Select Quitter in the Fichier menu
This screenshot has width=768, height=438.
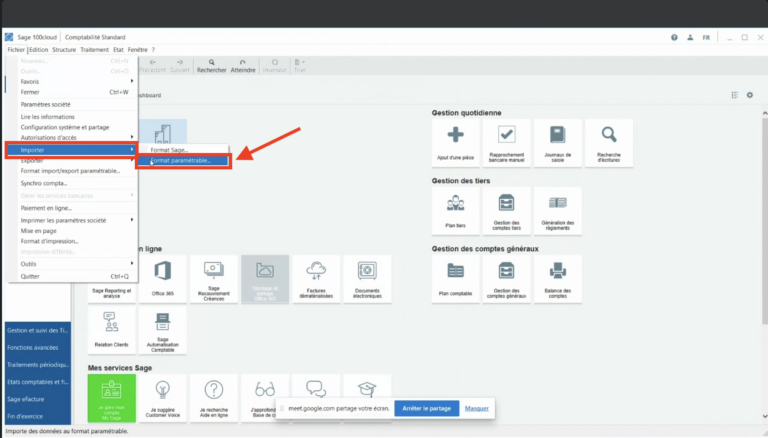pyautogui.click(x=72, y=276)
